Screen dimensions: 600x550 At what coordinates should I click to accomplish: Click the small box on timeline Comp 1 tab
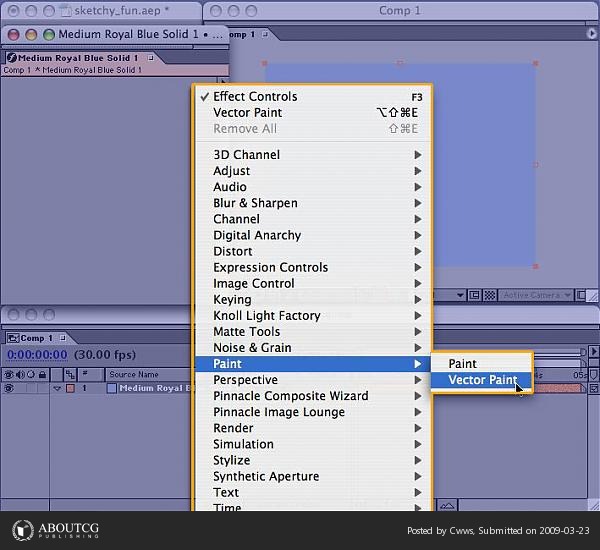click(63, 338)
